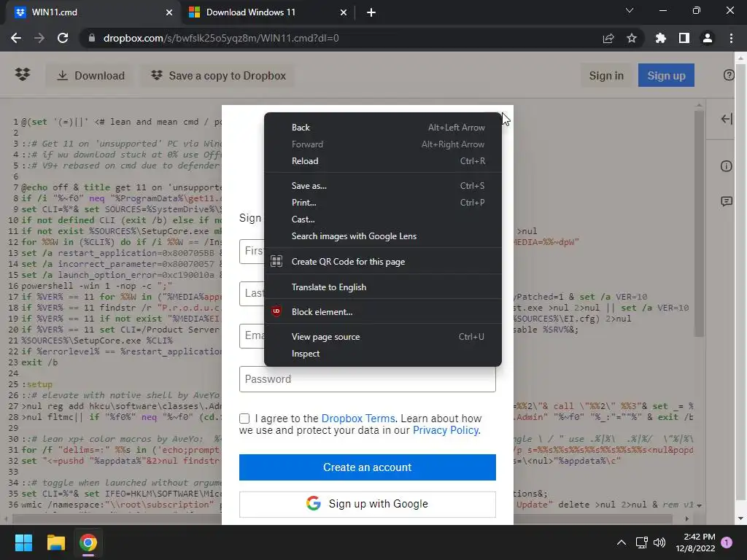Open the Privacy Policy link
747x560 pixels.
point(446,430)
